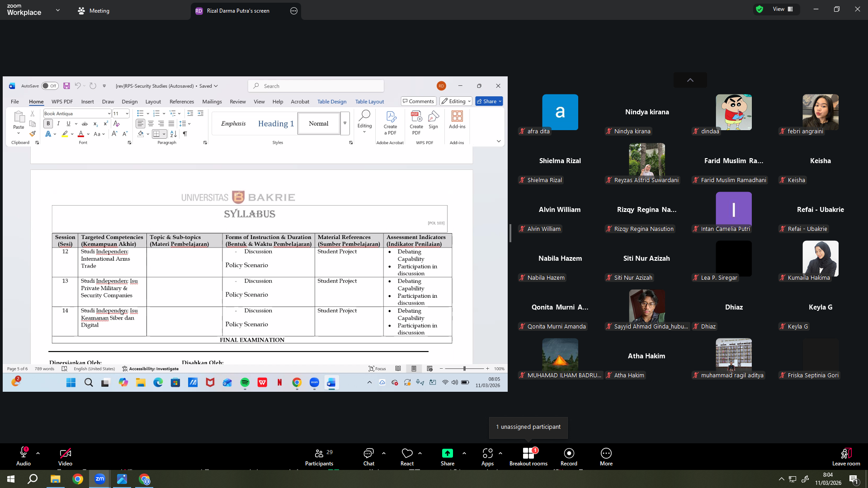This screenshot has width=868, height=488.
Task: Select febri angraini's video thumbnail
Action: 821,112
